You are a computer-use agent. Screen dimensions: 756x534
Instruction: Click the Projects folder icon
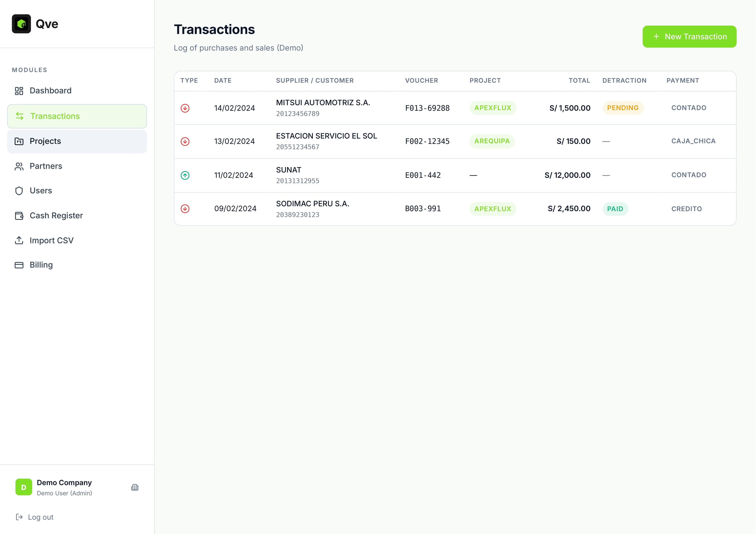[19, 141]
